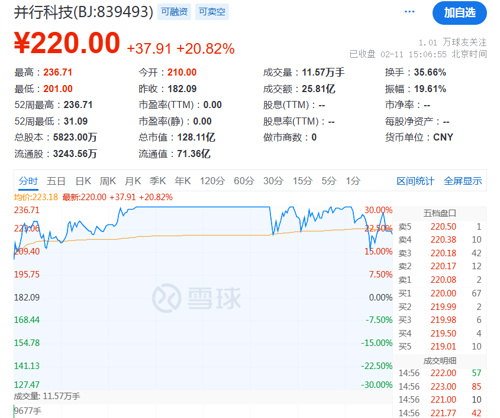Select the 可融资 tag
500x418 pixels.
coord(174,12)
